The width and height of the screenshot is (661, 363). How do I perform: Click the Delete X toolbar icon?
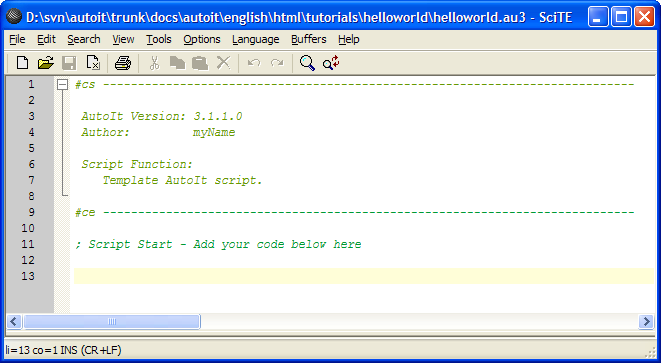223,63
